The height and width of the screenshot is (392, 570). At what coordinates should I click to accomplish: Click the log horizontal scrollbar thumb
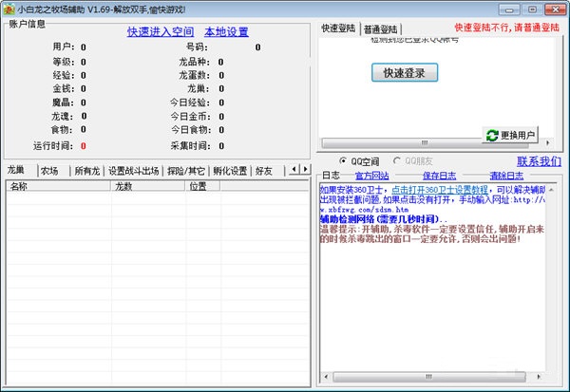tap(429, 377)
